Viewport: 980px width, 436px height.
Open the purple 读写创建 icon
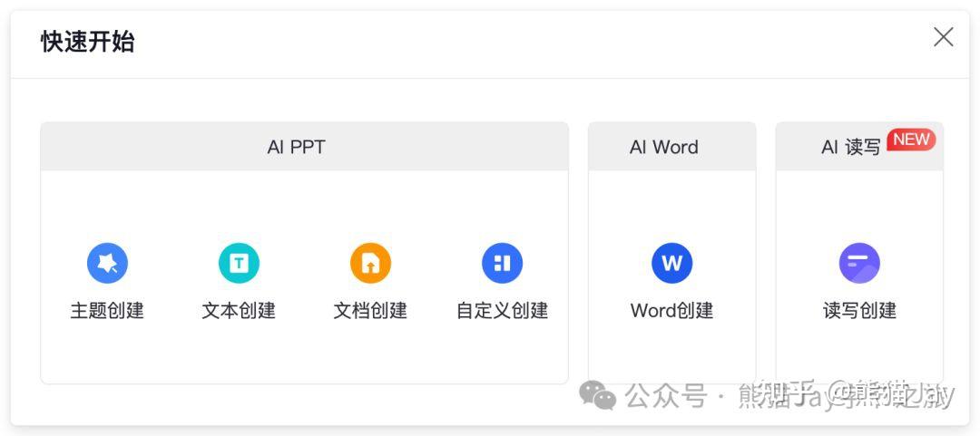click(859, 263)
